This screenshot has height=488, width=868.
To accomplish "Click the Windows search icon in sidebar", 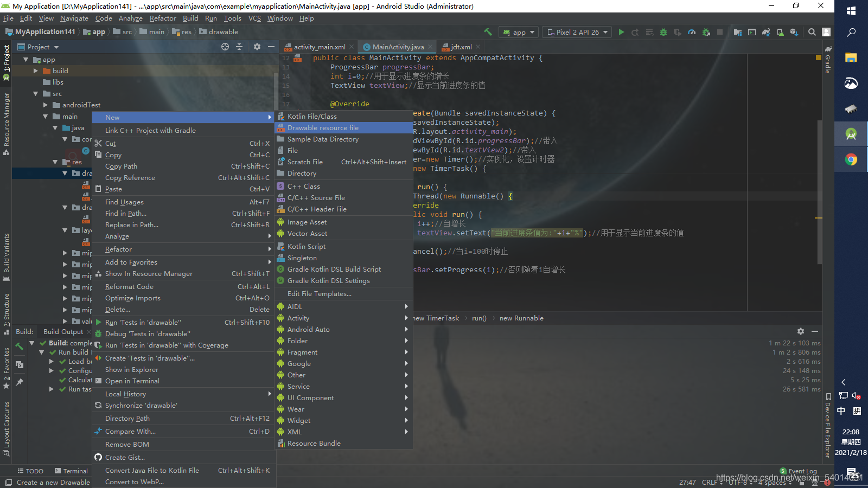I will (x=851, y=33).
